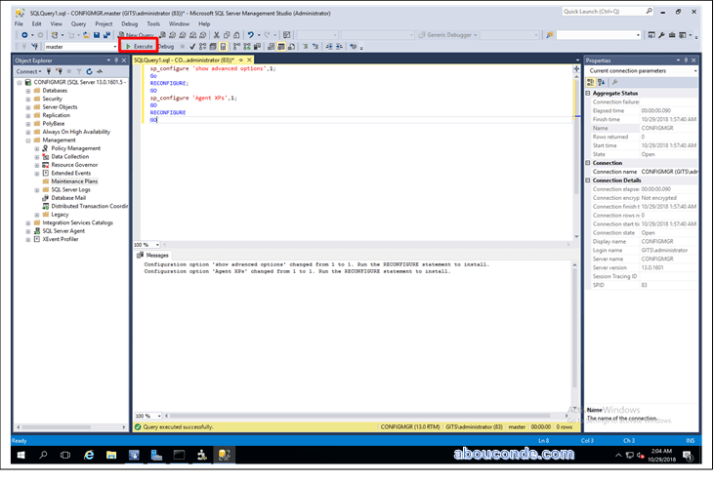Select the SQL Server Agent node
Viewport: 714px width, 482px height.
63,230
